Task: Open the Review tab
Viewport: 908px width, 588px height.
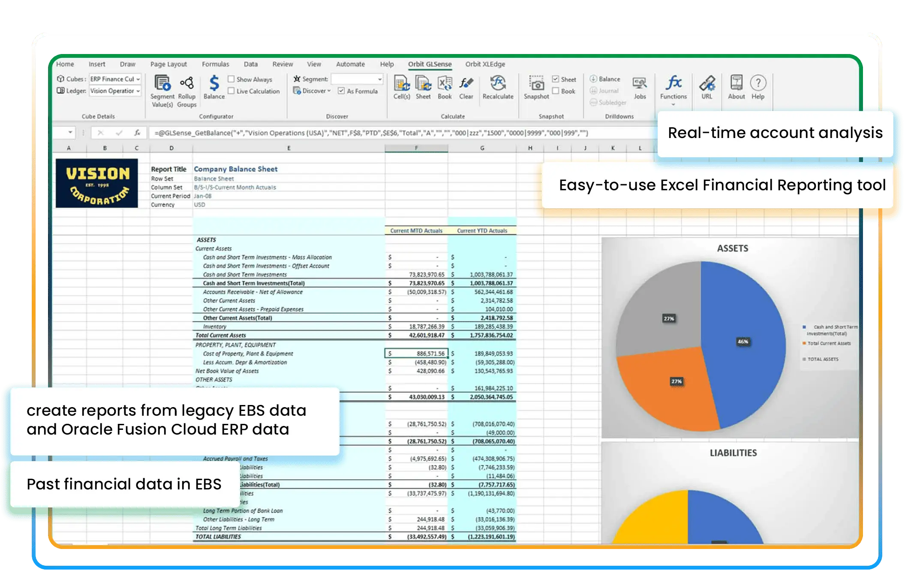Action: (x=283, y=64)
